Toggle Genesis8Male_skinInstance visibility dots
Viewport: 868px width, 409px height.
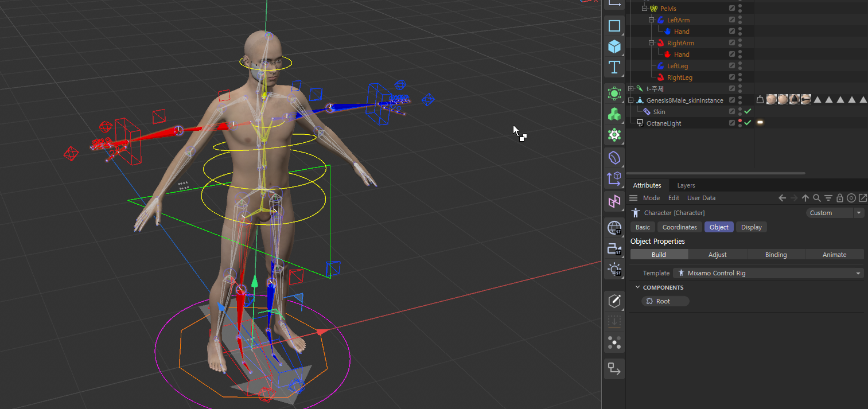coord(740,100)
